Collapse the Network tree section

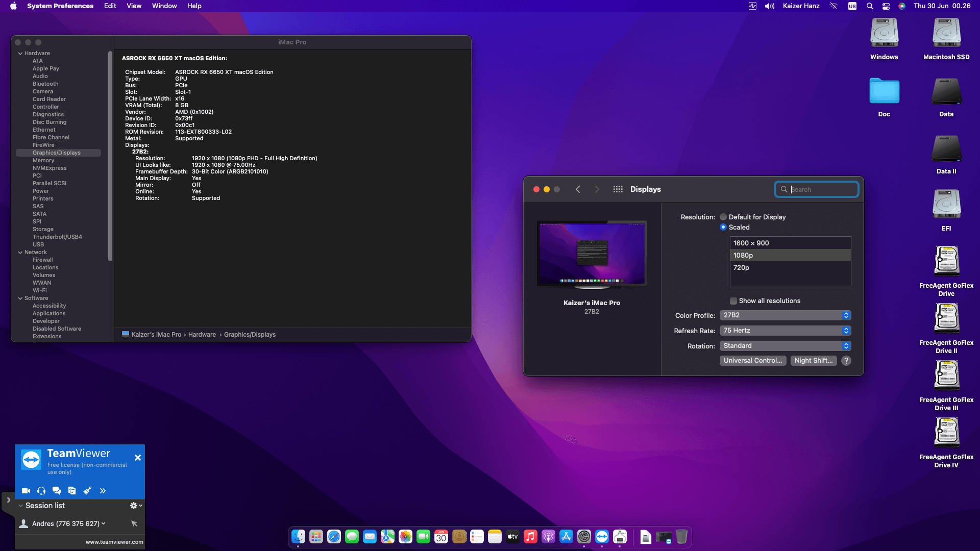(x=20, y=253)
